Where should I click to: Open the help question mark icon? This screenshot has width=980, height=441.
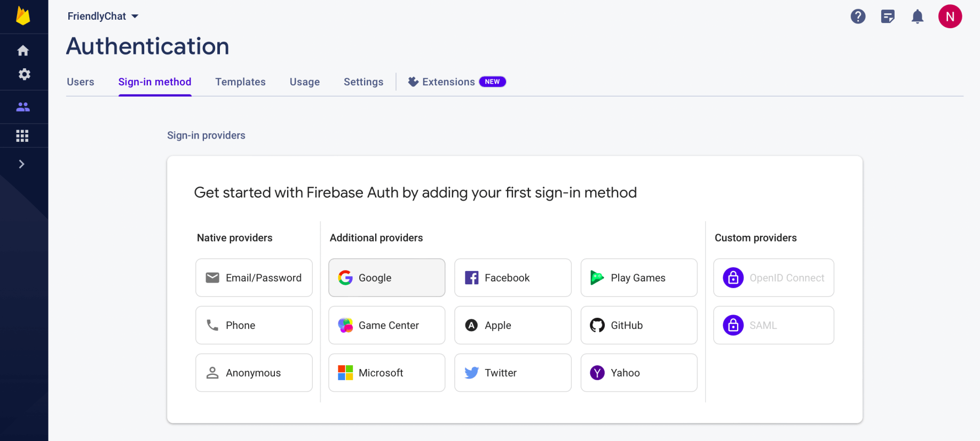858,17
